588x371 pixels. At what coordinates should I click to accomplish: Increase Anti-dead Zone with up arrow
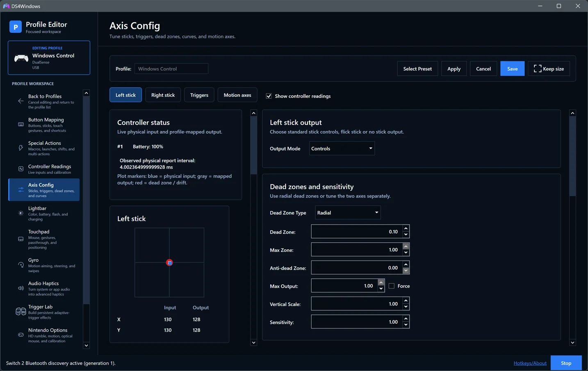coord(406,264)
